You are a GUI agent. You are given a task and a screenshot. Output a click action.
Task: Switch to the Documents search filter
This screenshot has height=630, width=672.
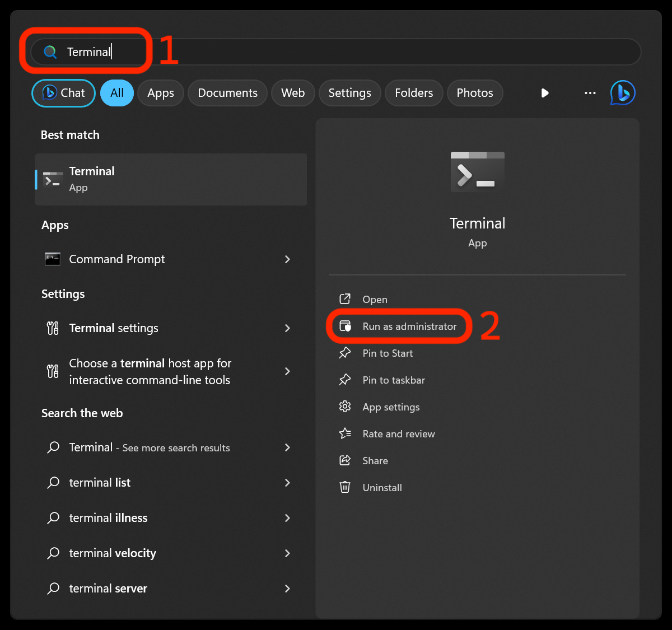tap(227, 93)
